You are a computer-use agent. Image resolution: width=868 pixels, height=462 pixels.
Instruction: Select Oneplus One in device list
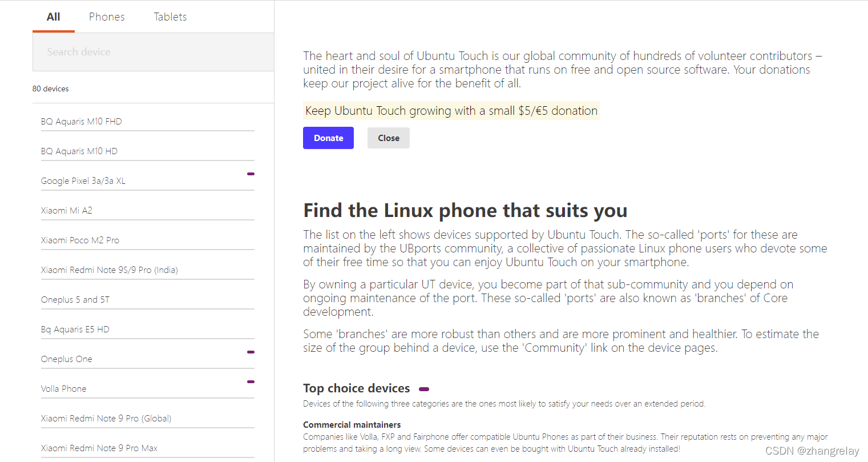click(148, 359)
